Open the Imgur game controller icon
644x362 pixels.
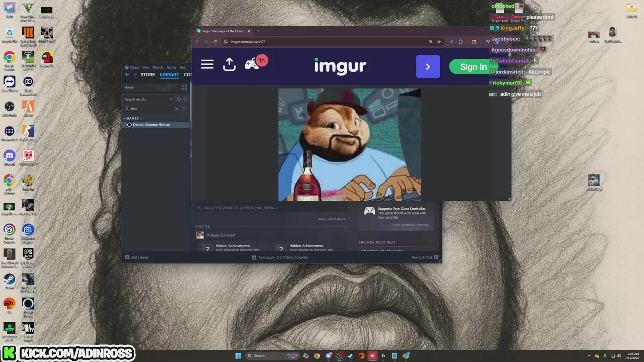[252, 64]
